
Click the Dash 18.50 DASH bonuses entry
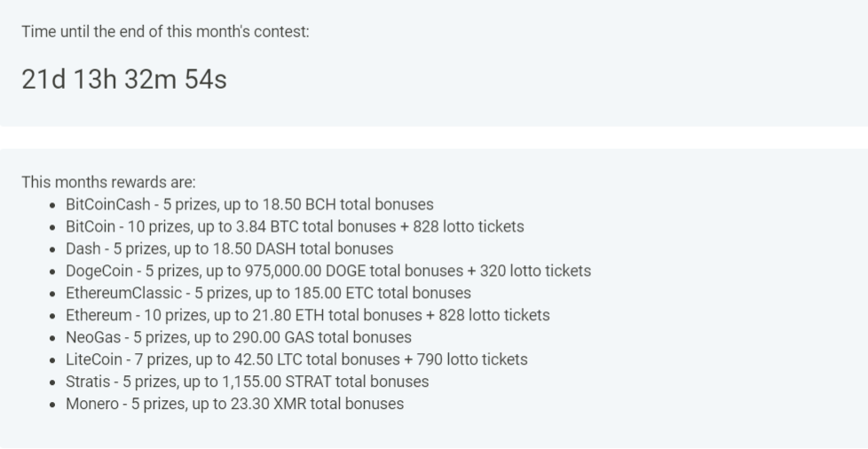pos(230,248)
